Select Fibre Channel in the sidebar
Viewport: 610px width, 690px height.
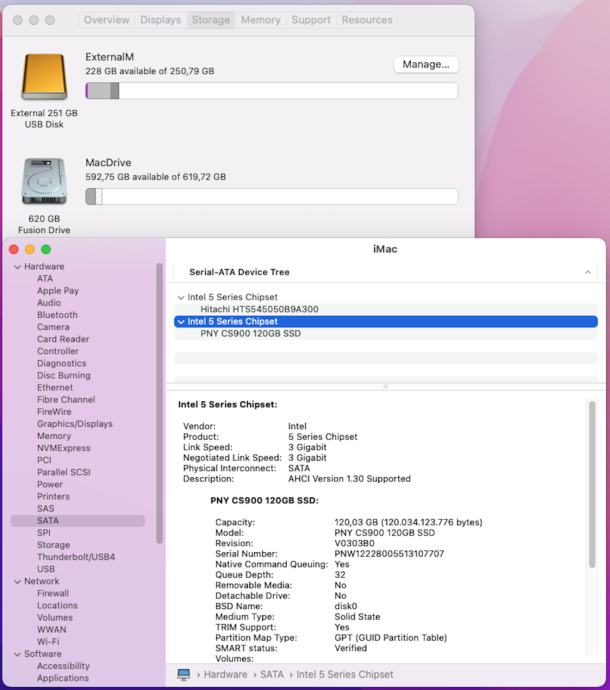(66, 400)
